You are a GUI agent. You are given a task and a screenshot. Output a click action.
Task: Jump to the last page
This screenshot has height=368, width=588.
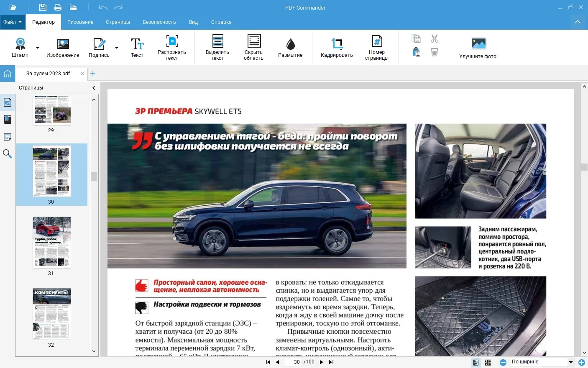point(331,362)
